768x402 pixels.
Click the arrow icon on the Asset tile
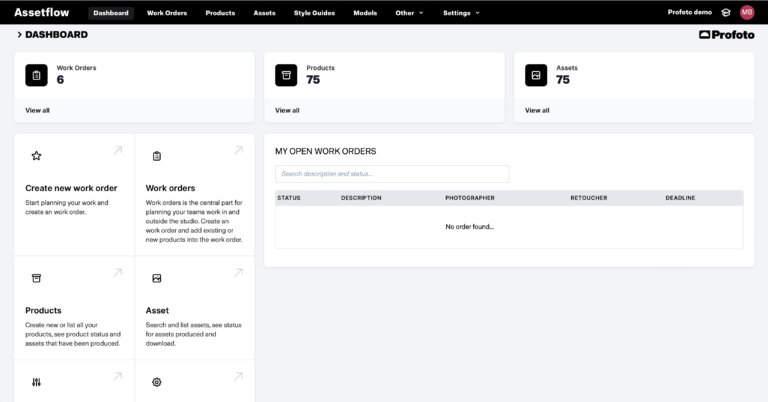[x=239, y=272]
